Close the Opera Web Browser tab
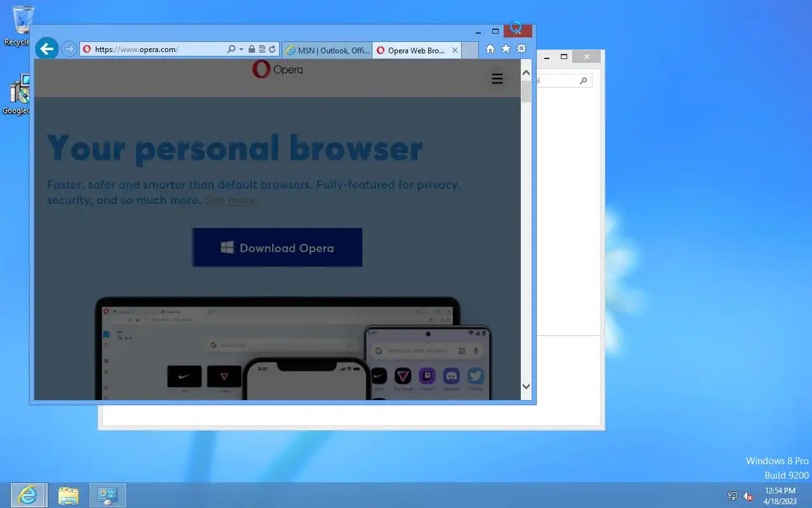 [x=455, y=50]
